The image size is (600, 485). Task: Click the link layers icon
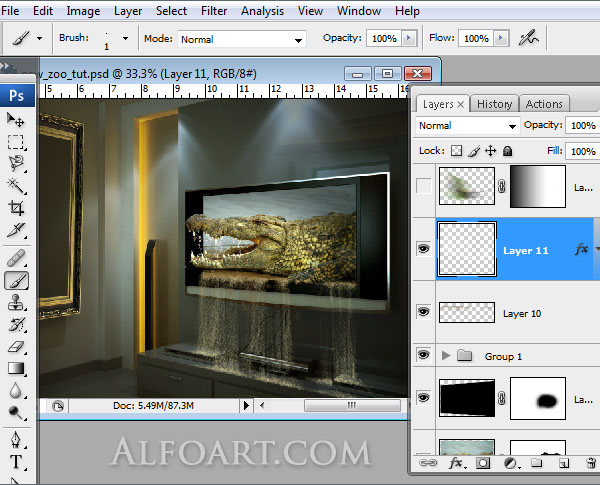[x=428, y=463]
